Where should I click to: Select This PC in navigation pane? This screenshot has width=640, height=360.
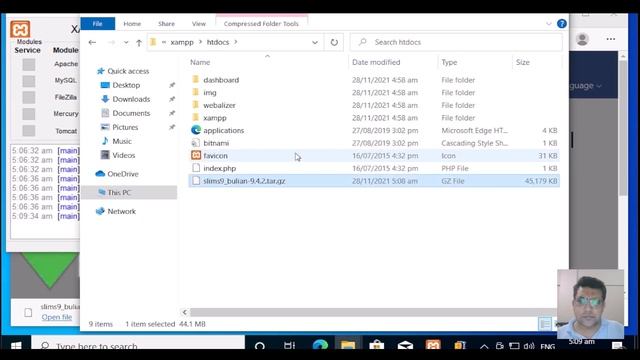119,192
